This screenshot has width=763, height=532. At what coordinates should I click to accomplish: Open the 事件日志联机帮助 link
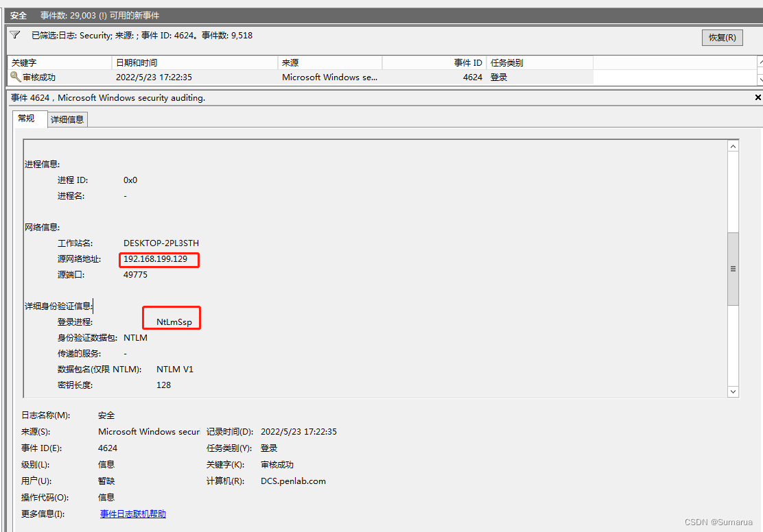pyautogui.click(x=133, y=514)
